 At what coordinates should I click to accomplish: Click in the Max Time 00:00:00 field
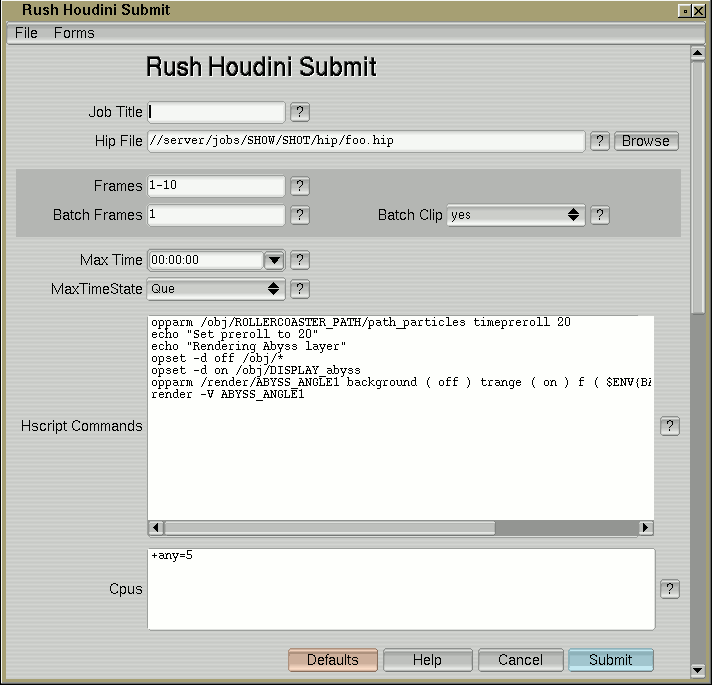(206, 260)
